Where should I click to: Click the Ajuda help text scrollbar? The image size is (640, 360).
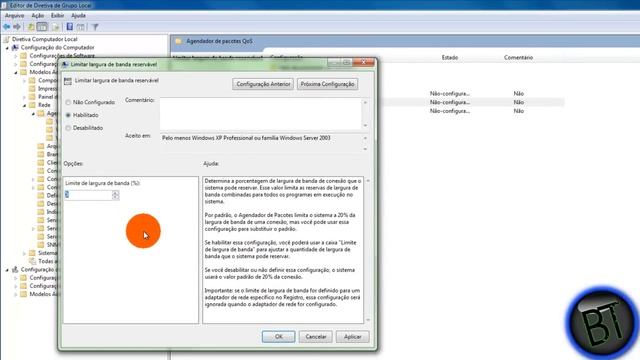pos(368,250)
